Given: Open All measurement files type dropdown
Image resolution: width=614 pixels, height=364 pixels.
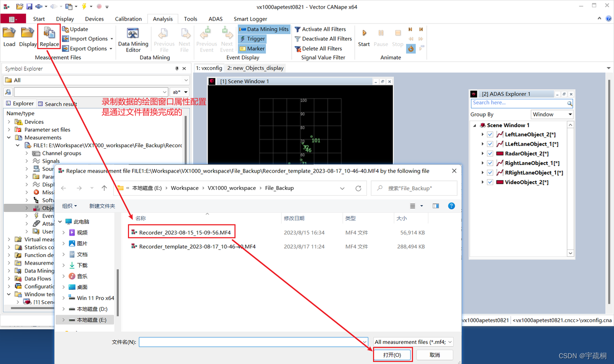Looking at the screenshot, I should pos(413,342).
